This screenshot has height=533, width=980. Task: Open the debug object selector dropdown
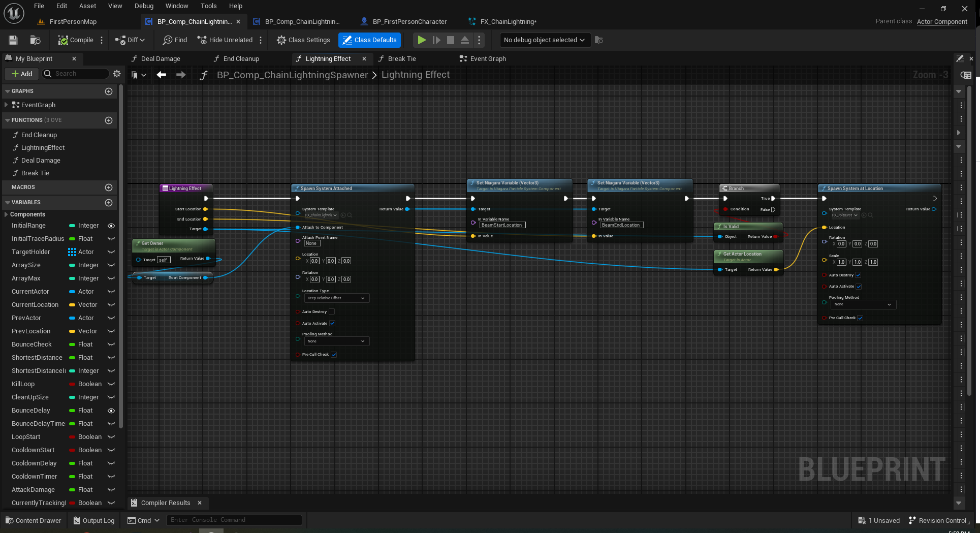point(544,40)
